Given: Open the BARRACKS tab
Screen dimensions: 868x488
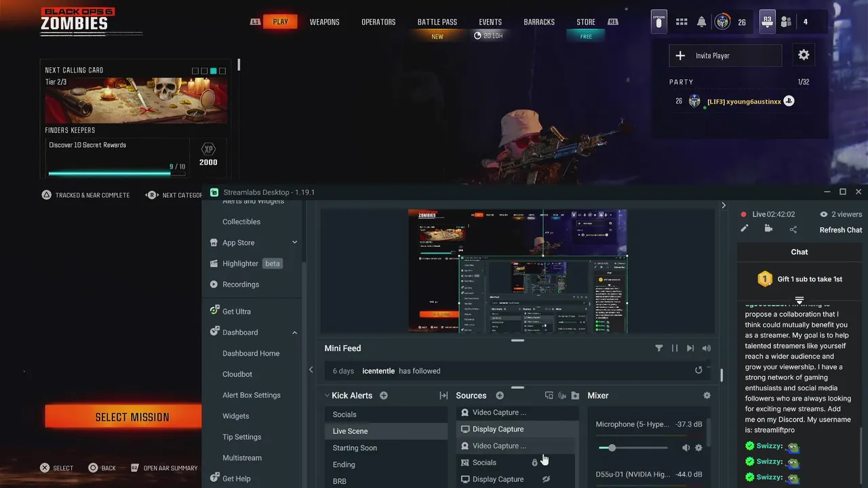Looking at the screenshot, I should [539, 22].
